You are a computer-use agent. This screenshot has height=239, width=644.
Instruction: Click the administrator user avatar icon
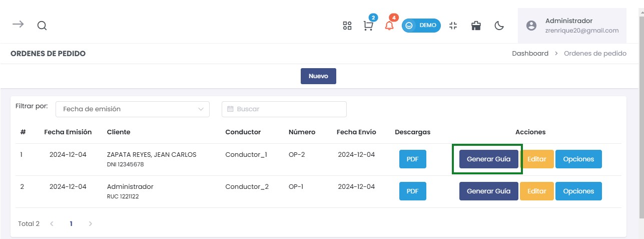click(531, 26)
